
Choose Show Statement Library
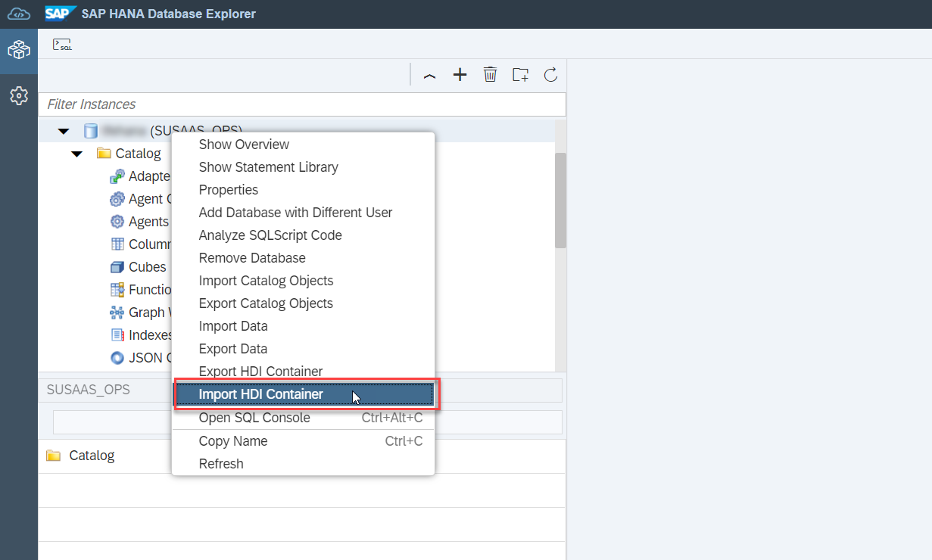(304, 167)
